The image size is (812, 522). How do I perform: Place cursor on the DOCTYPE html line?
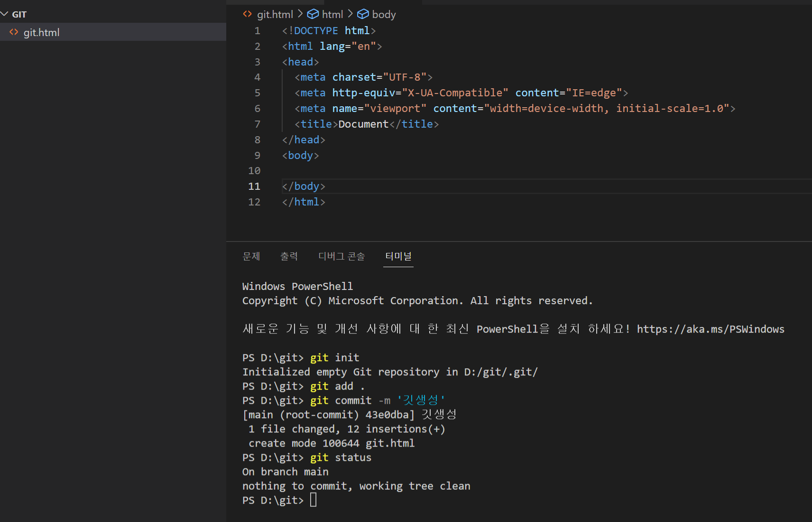[x=329, y=31]
